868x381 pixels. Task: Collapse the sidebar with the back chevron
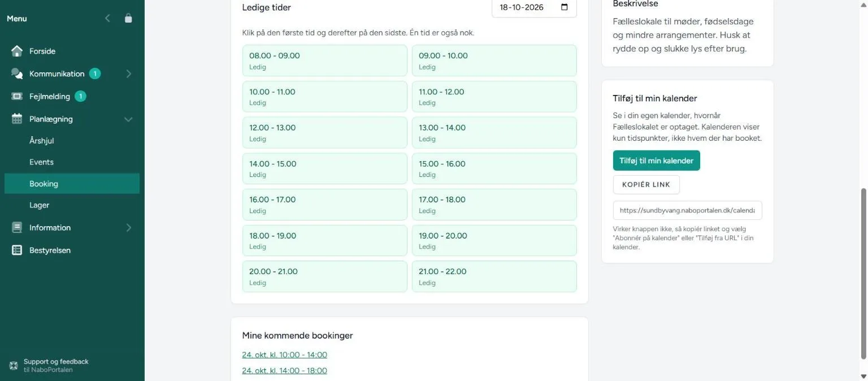tap(107, 18)
